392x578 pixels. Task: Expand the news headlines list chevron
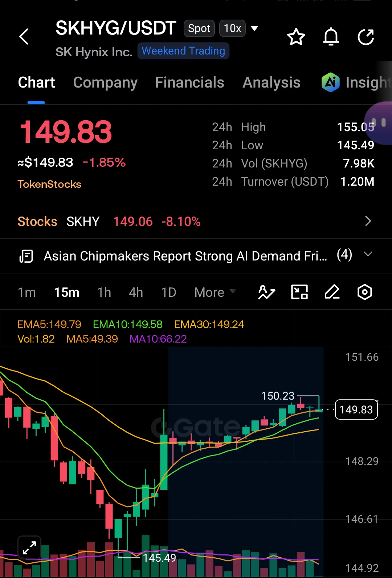pyautogui.click(x=368, y=254)
